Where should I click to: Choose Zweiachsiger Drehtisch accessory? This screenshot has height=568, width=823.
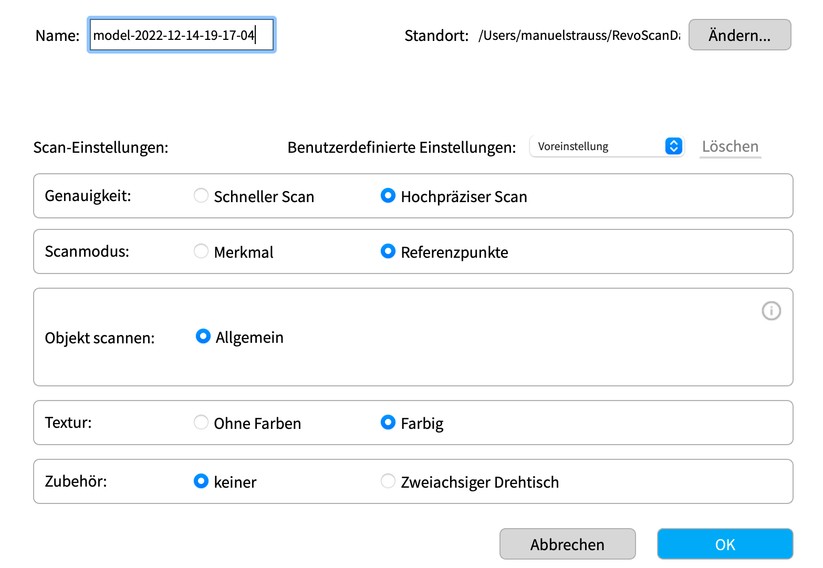pyautogui.click(x=388, y=481)
